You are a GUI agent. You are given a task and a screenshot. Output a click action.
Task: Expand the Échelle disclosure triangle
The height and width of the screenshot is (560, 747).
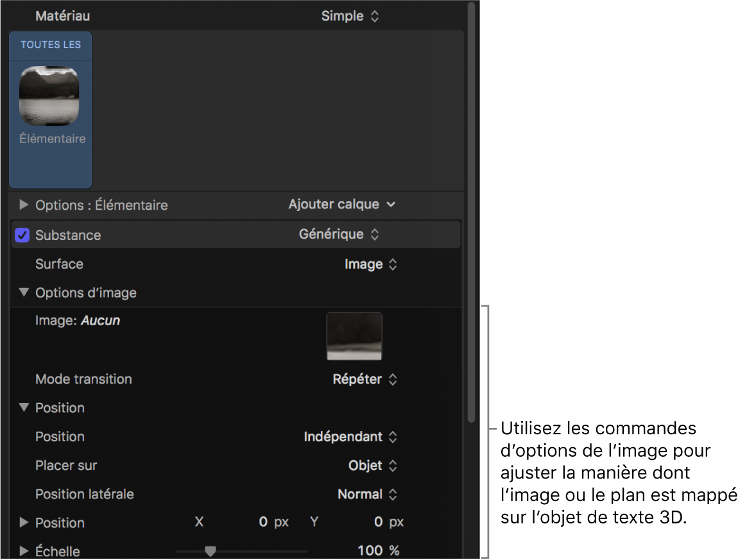coord(24,551)
